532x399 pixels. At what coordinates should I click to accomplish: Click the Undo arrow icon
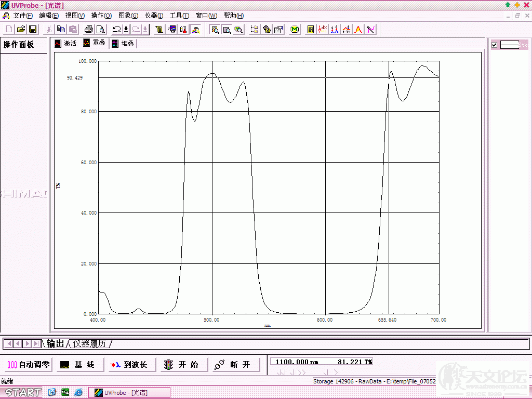pos(117,29)
